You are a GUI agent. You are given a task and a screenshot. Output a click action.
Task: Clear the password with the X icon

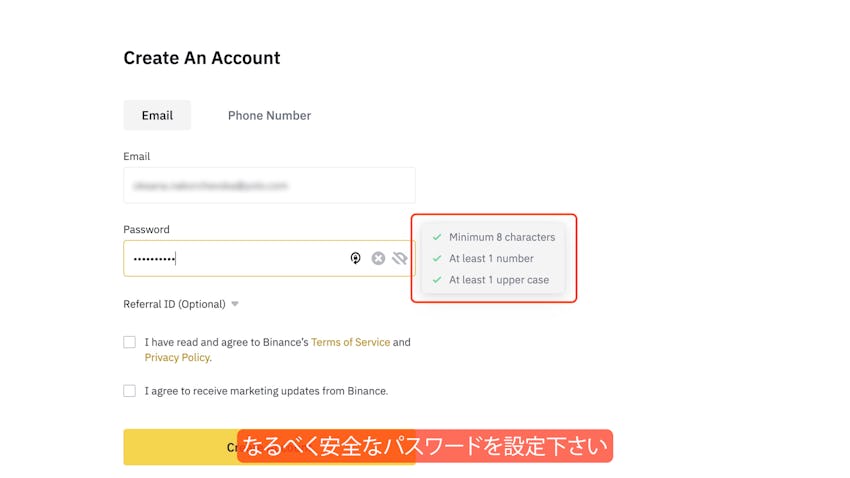[378, 258]
